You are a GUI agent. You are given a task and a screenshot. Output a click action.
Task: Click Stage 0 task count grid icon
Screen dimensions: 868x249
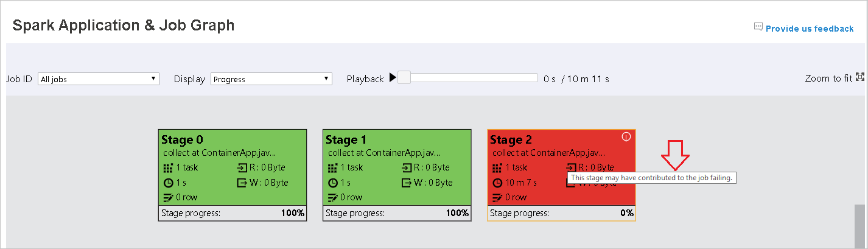[169, 167]
